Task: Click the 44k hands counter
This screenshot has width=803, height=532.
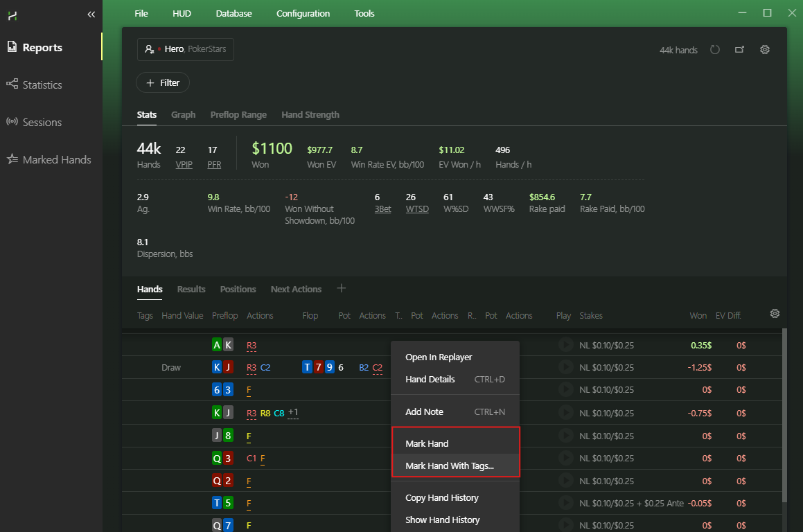Action: [x=678, y=50]
